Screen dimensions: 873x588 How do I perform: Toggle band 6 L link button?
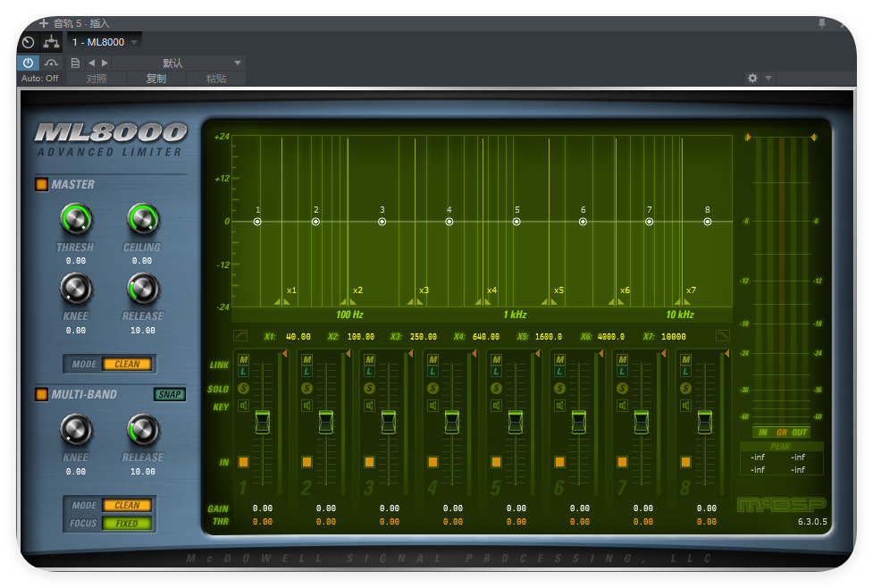[x=560, y=372]
